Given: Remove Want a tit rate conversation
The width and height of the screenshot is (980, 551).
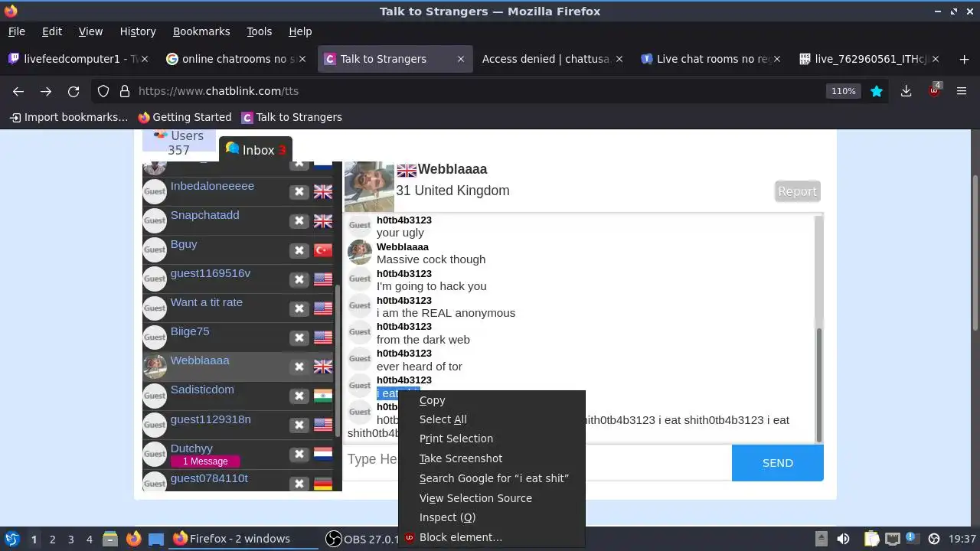Looking at the screenshot, I should (299, 308).
